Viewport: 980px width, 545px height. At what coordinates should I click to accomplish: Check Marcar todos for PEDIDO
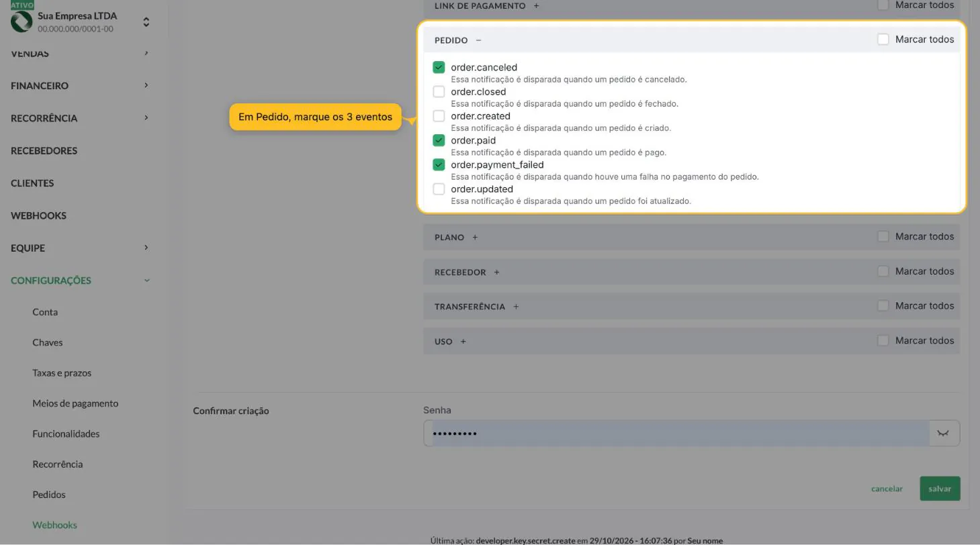[883, 40]
